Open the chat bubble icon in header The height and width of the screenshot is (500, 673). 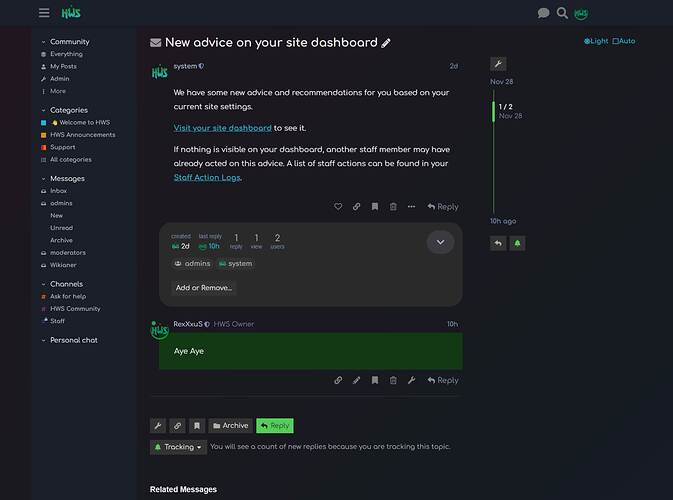pos(543,13)
